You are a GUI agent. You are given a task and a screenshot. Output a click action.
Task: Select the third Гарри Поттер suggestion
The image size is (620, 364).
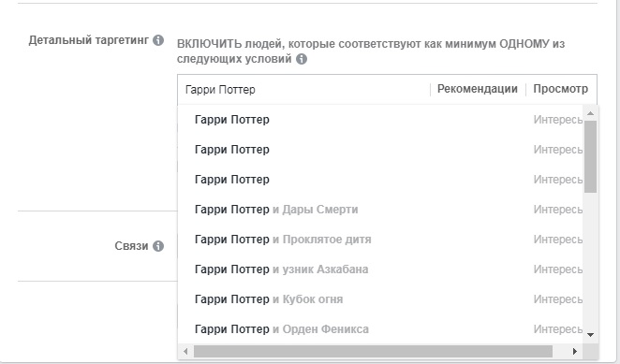pyautogui.click(x=381, y=180)
